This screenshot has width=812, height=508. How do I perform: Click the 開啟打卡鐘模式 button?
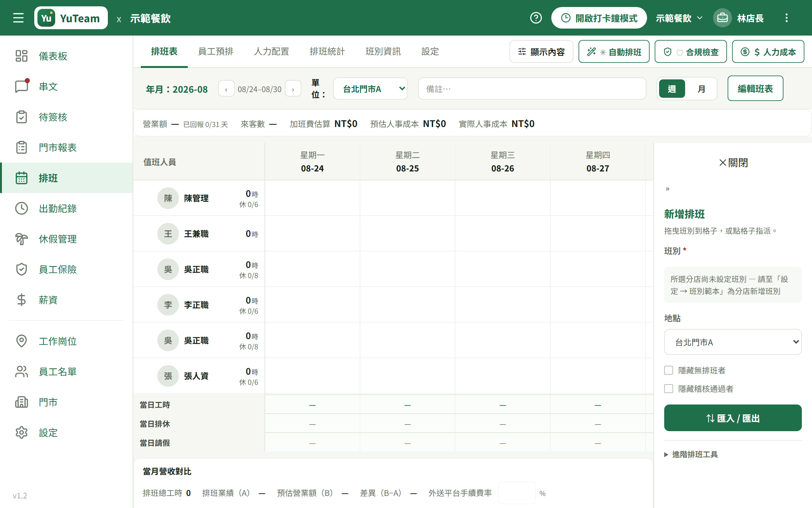coord(599,18)
